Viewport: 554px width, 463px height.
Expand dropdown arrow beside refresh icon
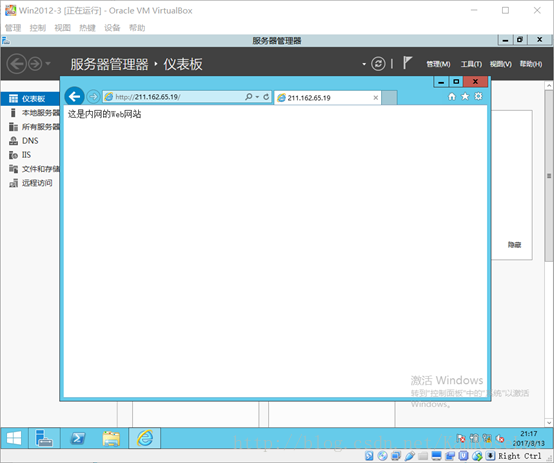pos(364,64)
